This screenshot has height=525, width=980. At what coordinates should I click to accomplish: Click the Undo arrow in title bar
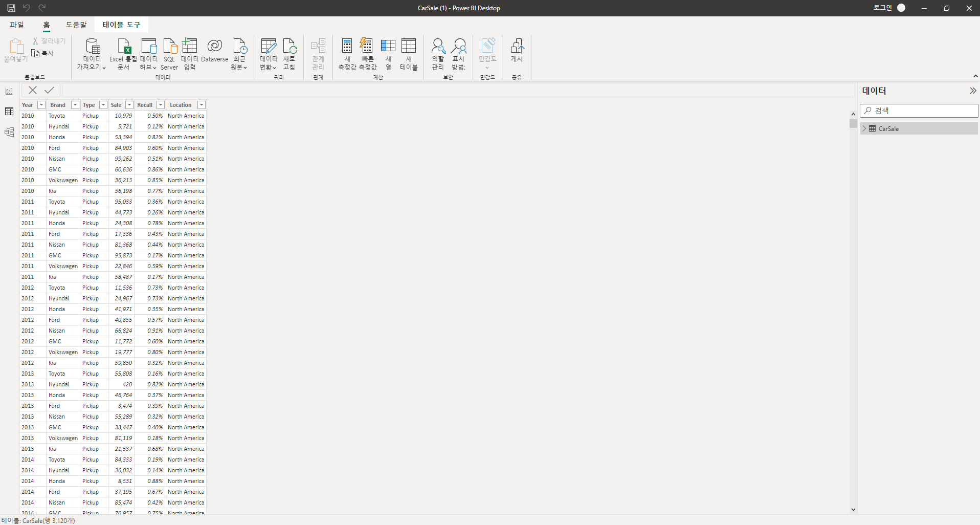(x=27, y=8)
